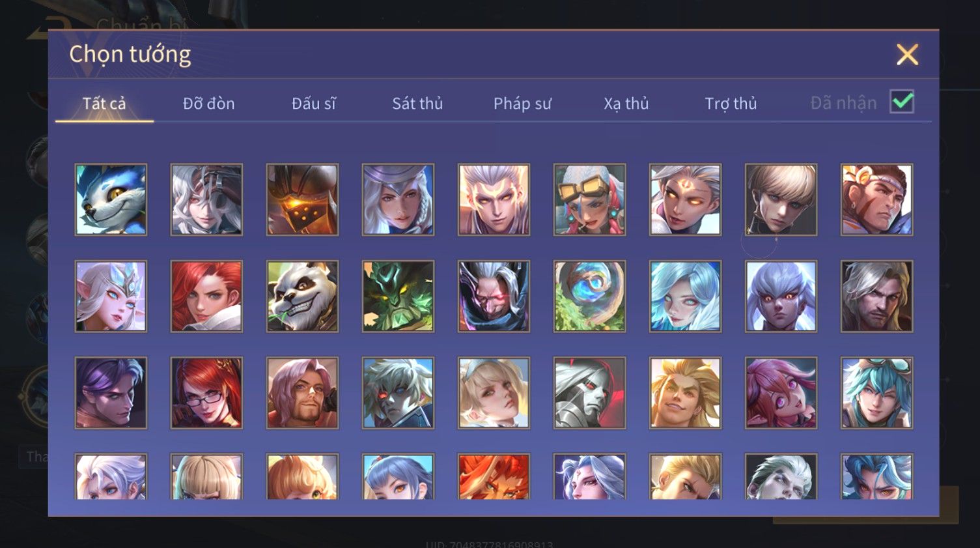Select the elf with crystal crown
The image size is (980, 548).
pos(111,296)
